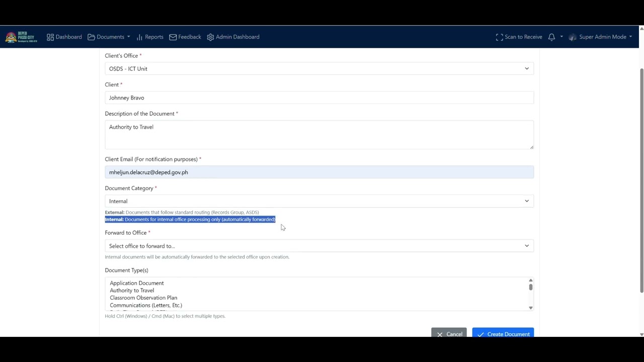Go to the Reports page
The height and width of the screenshot is (362, 644).
pos(150,37)
